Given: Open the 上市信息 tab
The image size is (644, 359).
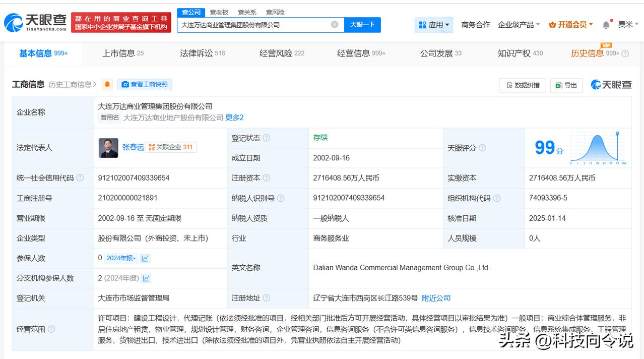Looking at the screenshot, I should coord(123,53).
